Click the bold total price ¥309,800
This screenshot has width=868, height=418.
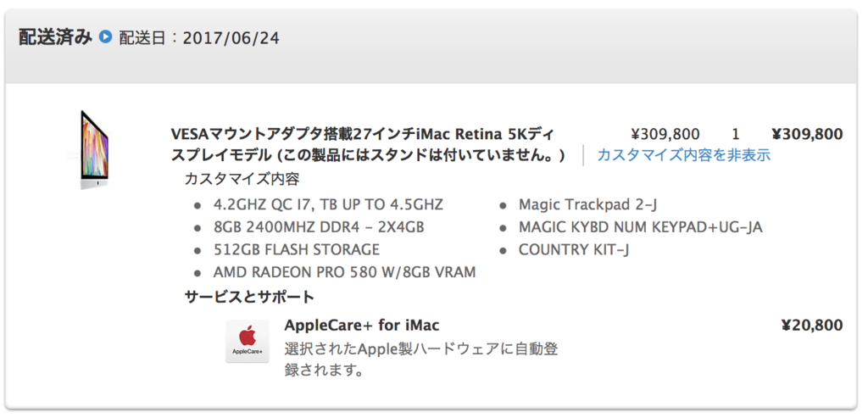pyautogui.click(x=807, y=134)
